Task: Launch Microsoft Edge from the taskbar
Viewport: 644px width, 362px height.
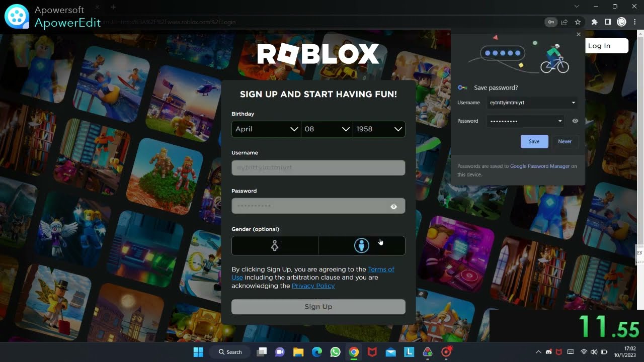Action: click(x=317, y=352)
